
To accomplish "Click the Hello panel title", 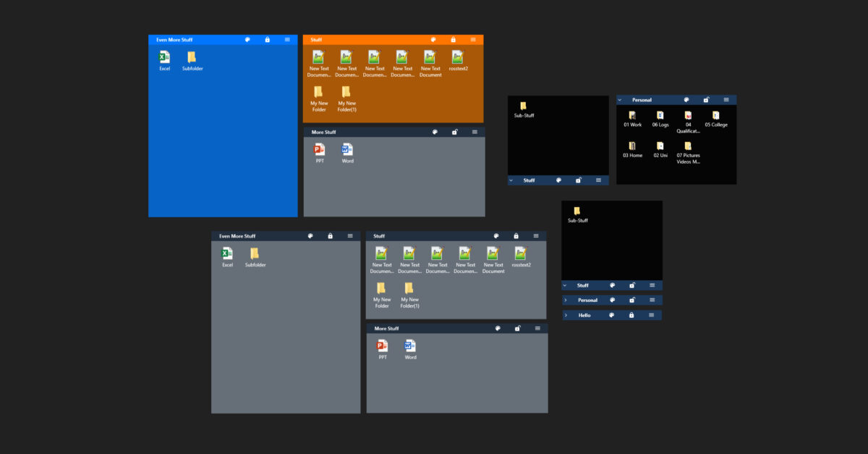I will click(x=584, y=316).
